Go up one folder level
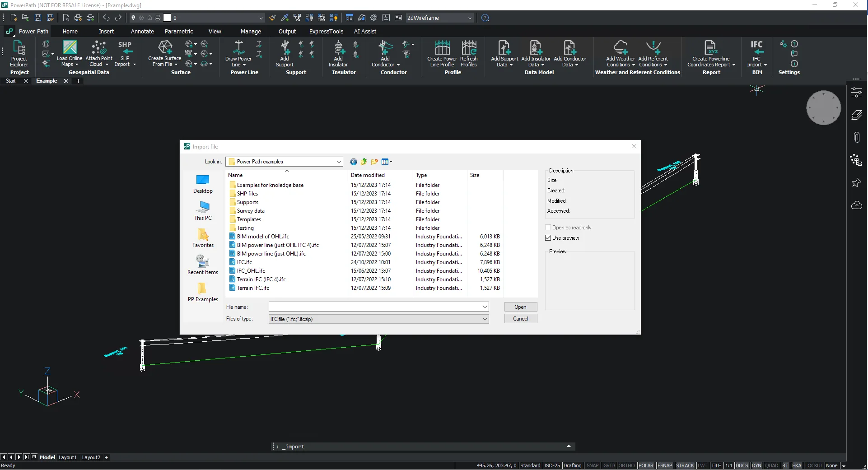868x470 pixels. (364, 162)
